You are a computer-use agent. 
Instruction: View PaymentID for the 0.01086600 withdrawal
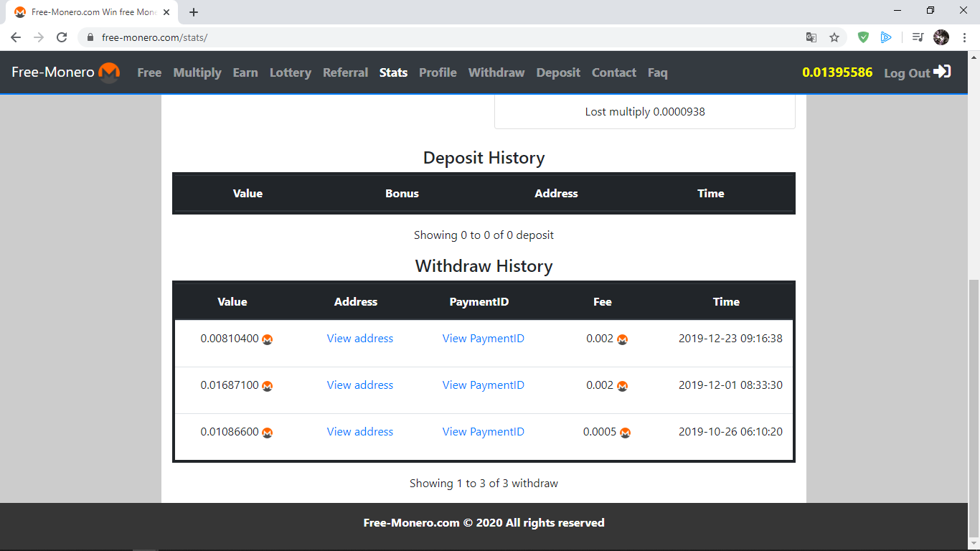point(484,432)
